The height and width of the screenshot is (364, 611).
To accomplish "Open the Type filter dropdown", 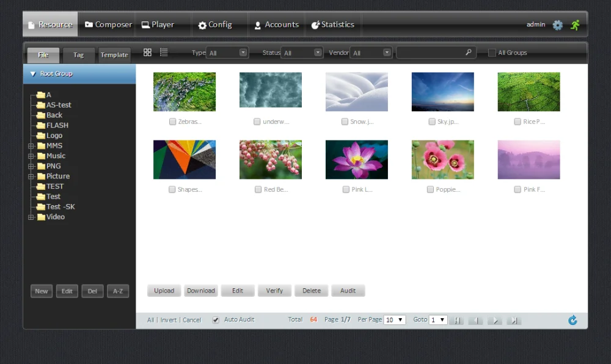I will point(227,53).
